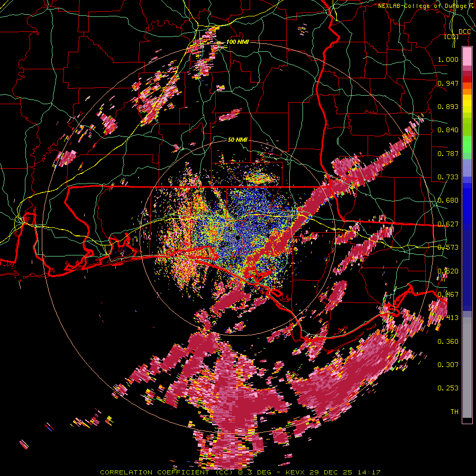The height and width of the screenshot is (476, 476).
Task: Click the 0.360 value on the color scale
Action: point(448,342)
